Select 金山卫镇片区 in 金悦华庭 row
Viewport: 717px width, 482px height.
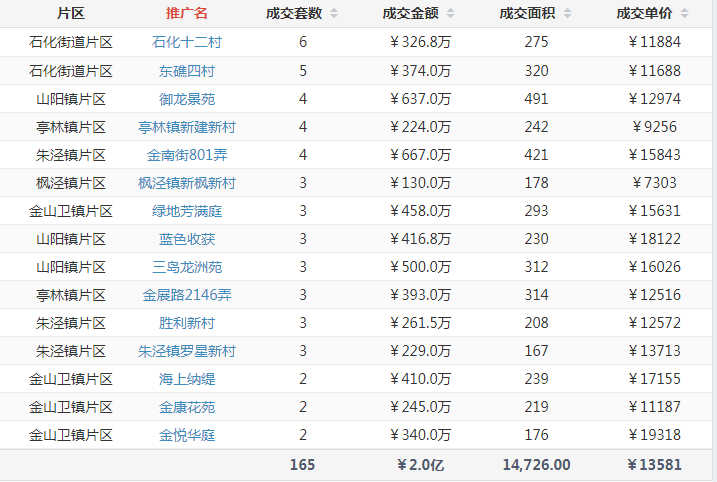[x=70, y=435]
